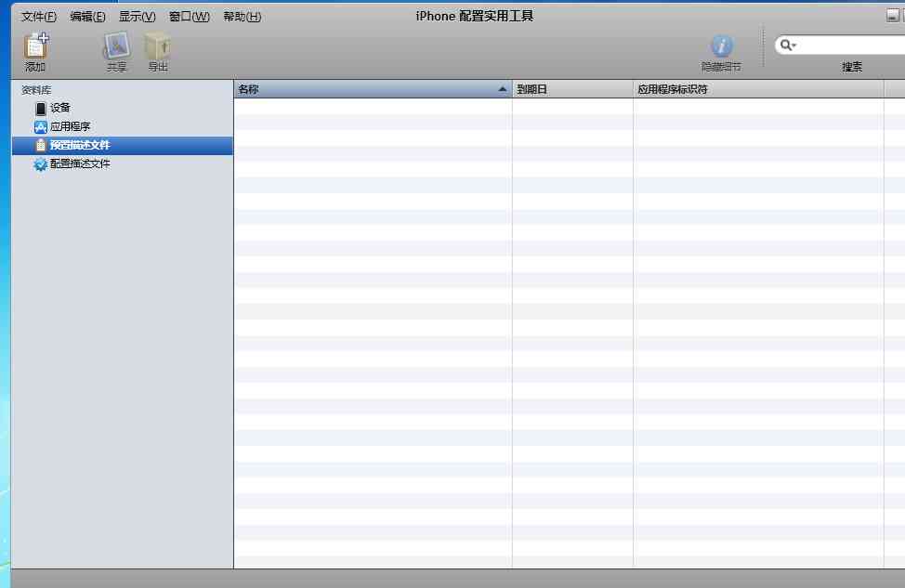The image size is (905, 588).
Task: Click the 应用程序 App Store icon
Action: 40,126
